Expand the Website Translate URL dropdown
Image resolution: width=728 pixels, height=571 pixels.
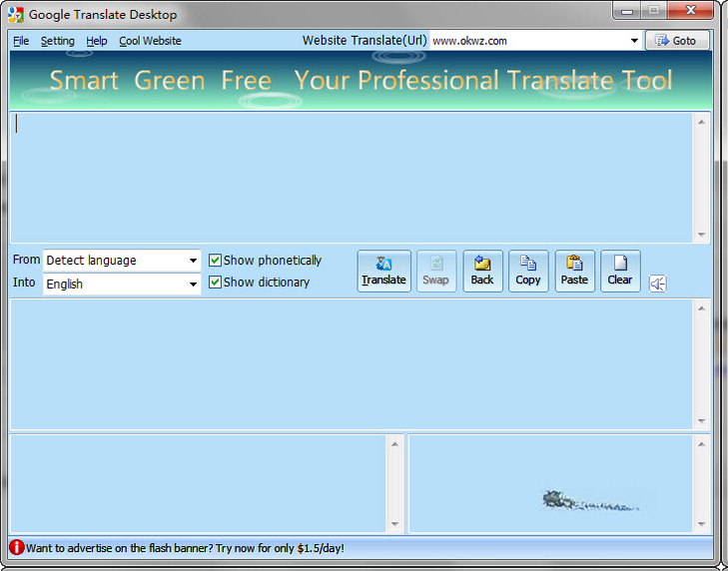pos(634,41)
